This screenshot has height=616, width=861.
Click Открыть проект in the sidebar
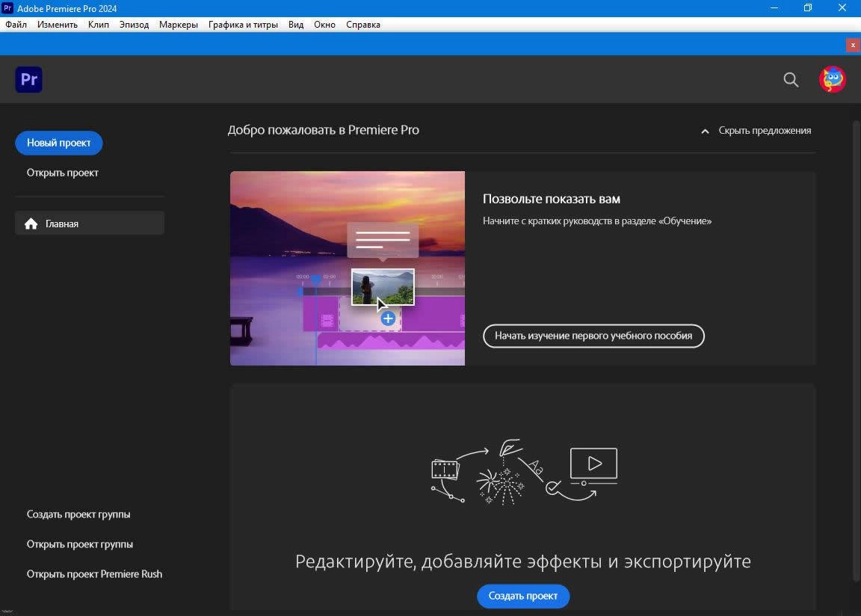[x=63, y=173]
